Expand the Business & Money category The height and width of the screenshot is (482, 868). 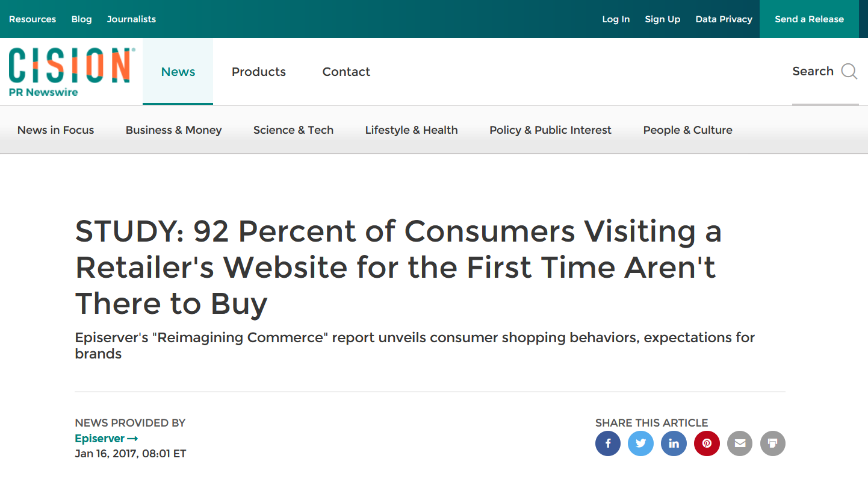click(174, 130)
